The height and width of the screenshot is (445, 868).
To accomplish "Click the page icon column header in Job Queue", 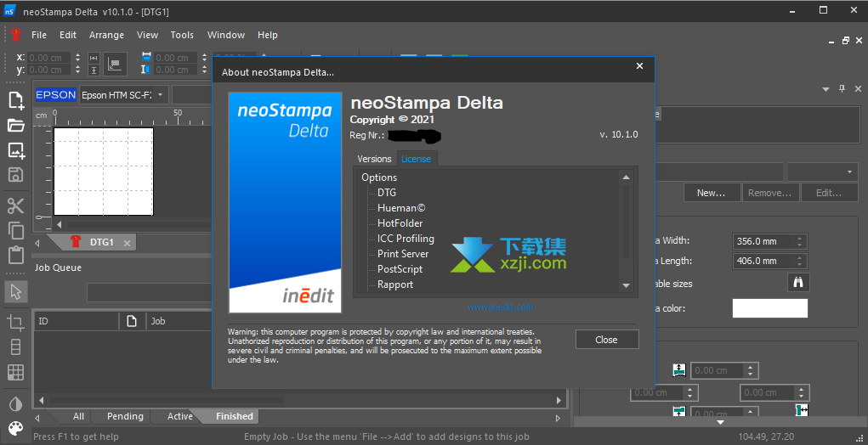I will (132, 321).
